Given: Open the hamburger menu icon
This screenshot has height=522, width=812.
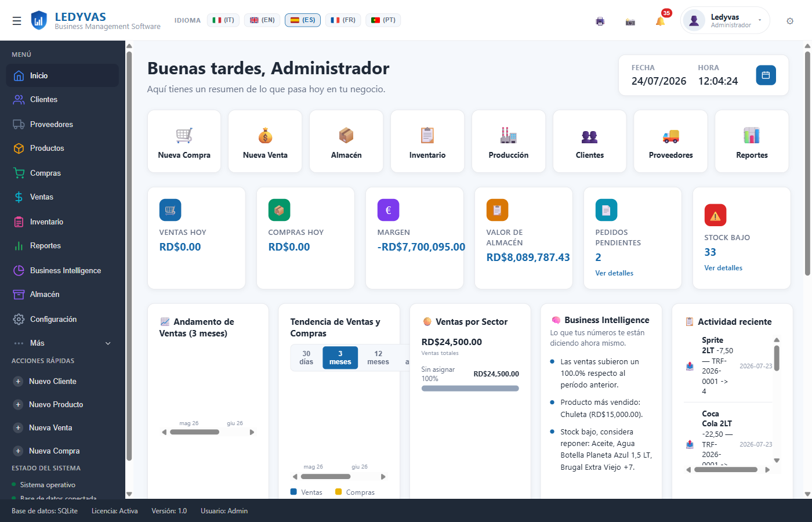Looking at the screenshot, I should click(17, 21).
